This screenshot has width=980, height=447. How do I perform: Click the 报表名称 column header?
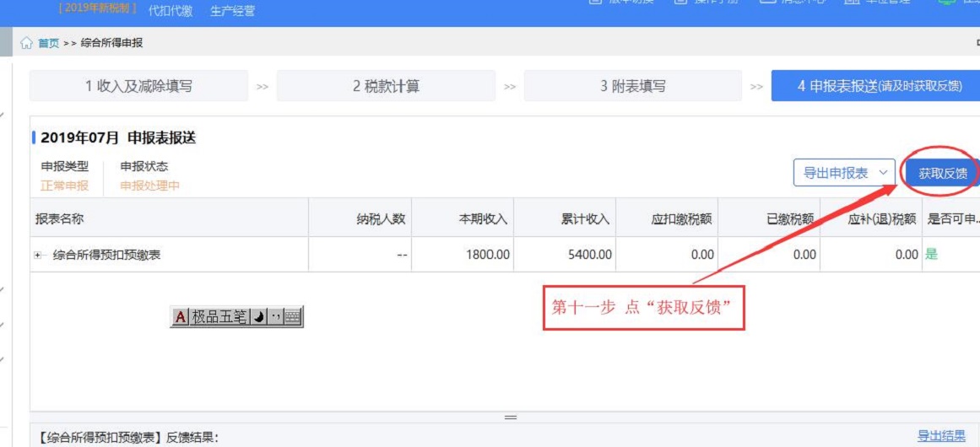point(59,219)
